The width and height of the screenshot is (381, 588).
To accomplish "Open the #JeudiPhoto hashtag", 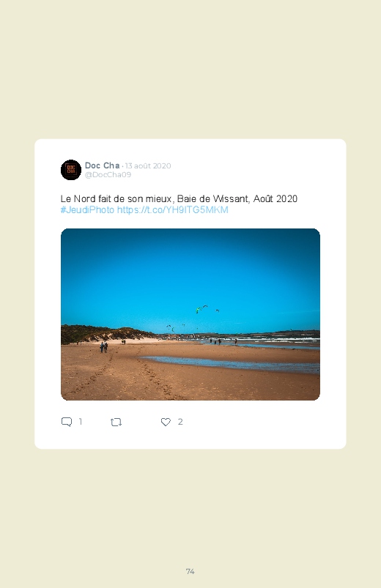I will (87, 209).
